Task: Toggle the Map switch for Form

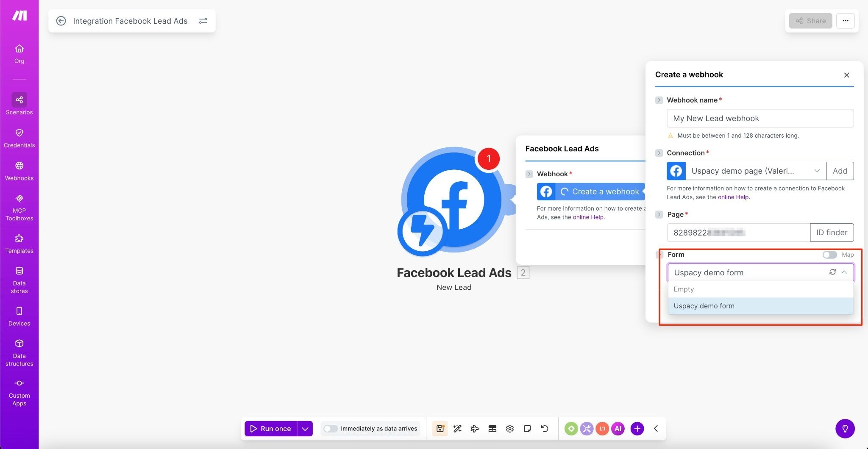Action: [829, 255]
